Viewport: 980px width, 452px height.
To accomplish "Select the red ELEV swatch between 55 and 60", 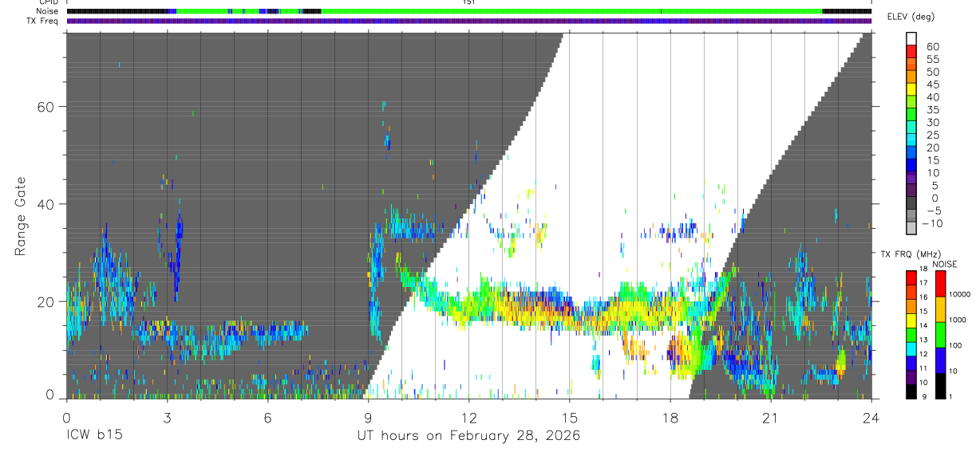I will tap(911, 52).
